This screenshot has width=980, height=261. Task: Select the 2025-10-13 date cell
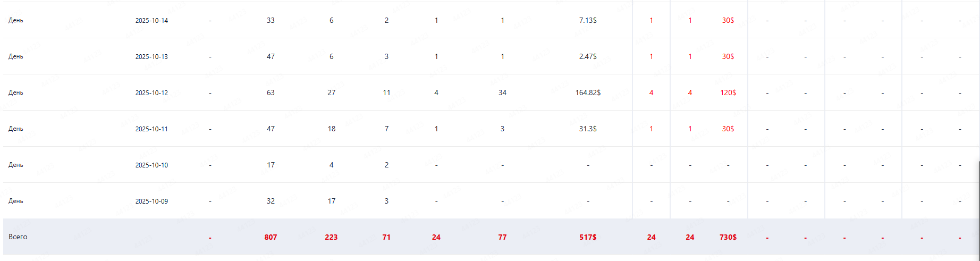151,57
